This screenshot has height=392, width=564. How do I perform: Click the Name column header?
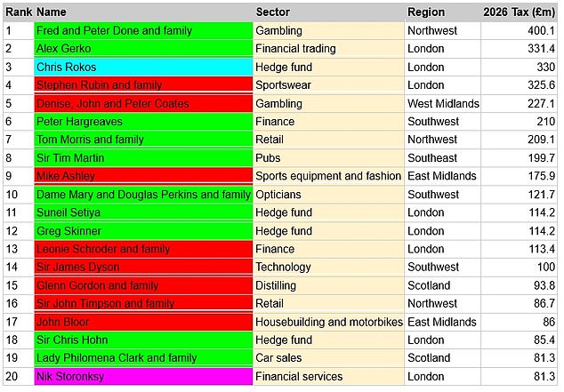click(x=142, y=12)
